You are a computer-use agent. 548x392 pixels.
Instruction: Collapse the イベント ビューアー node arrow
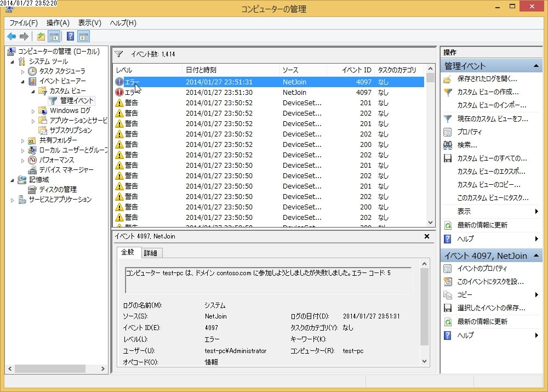(x=22, y=82)
